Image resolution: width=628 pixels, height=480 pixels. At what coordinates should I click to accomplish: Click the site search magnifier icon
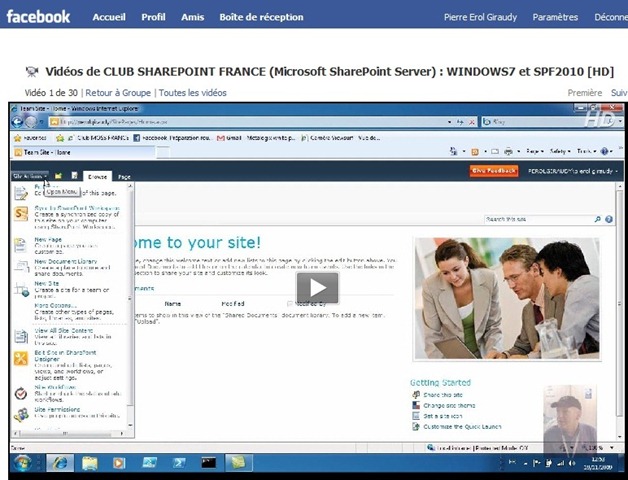tap(597, 219)
